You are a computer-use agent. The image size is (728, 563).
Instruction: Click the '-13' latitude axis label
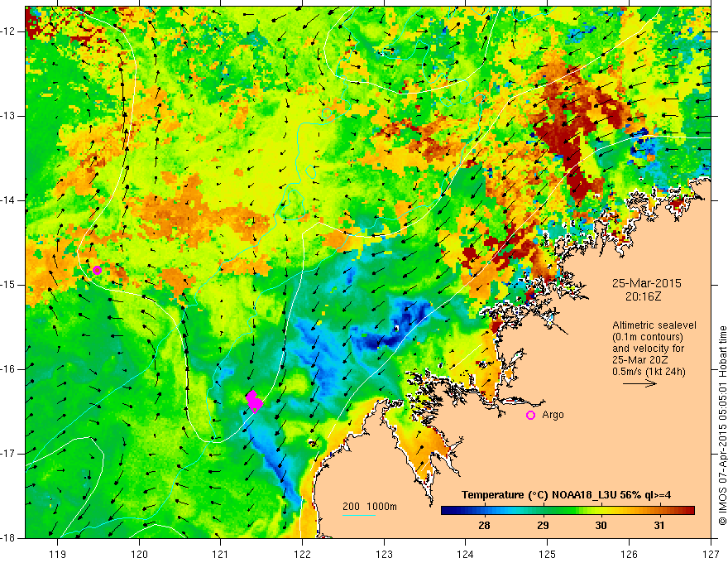[9, 116]
